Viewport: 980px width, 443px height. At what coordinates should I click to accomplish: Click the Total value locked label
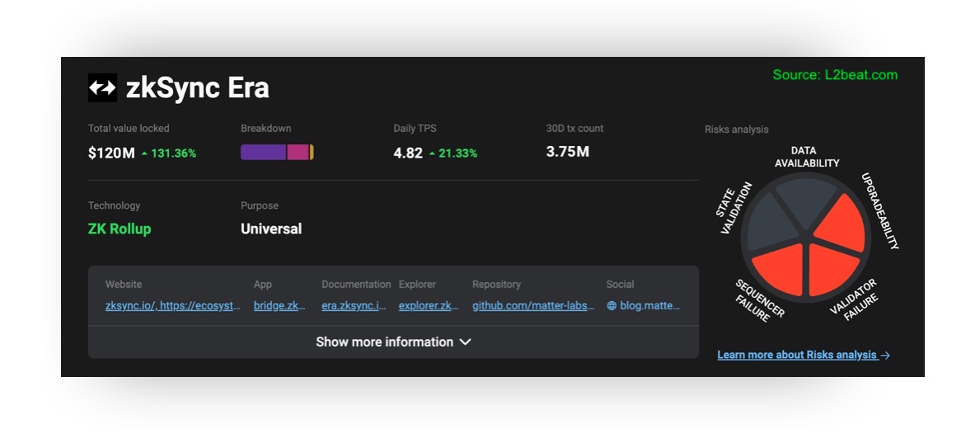[x=129, y=128]
